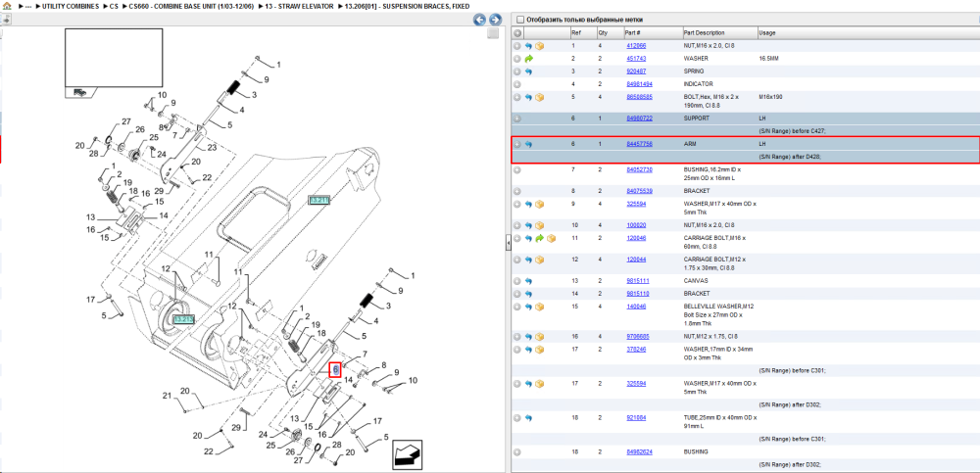Click the plus button for SUPPORT 84980722
Screen dimensions: 980x473
[x=516, y=118]
